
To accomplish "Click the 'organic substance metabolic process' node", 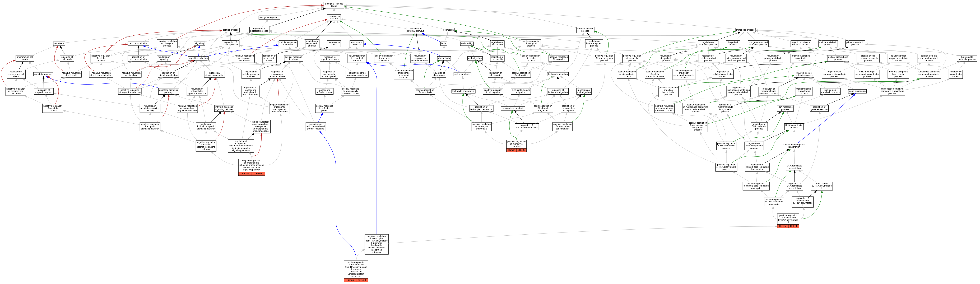I will [x=800, y=43].
